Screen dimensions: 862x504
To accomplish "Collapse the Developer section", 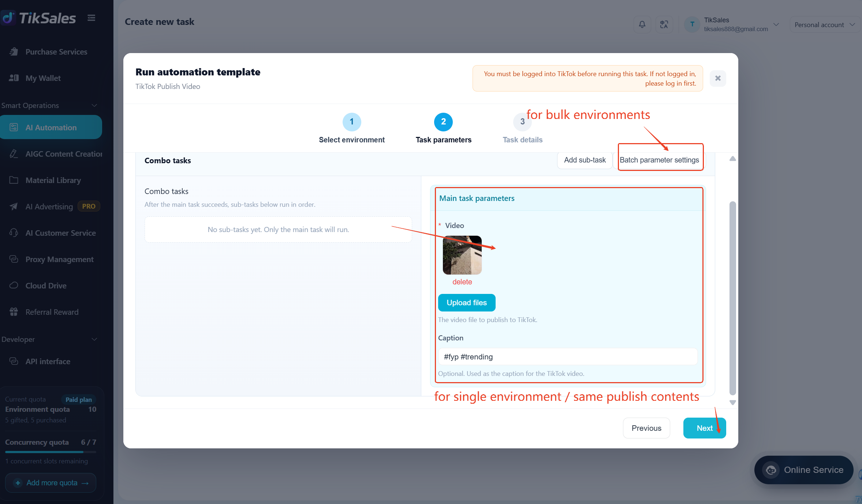I will pos(94,339).
